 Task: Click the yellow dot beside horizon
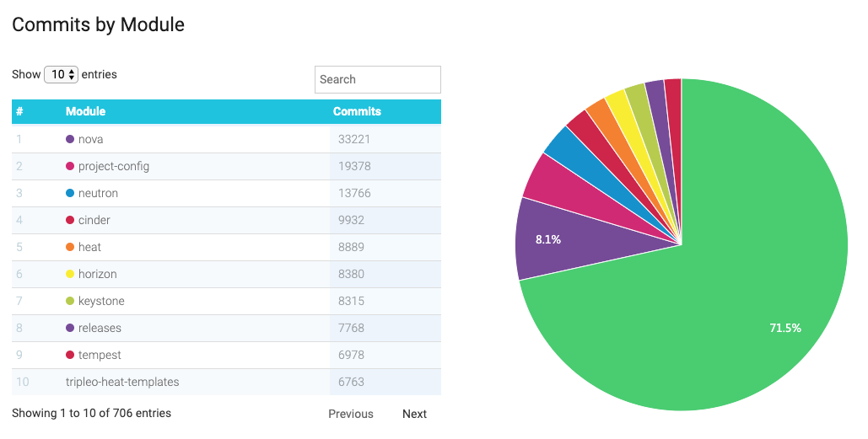tap(70, 274)
